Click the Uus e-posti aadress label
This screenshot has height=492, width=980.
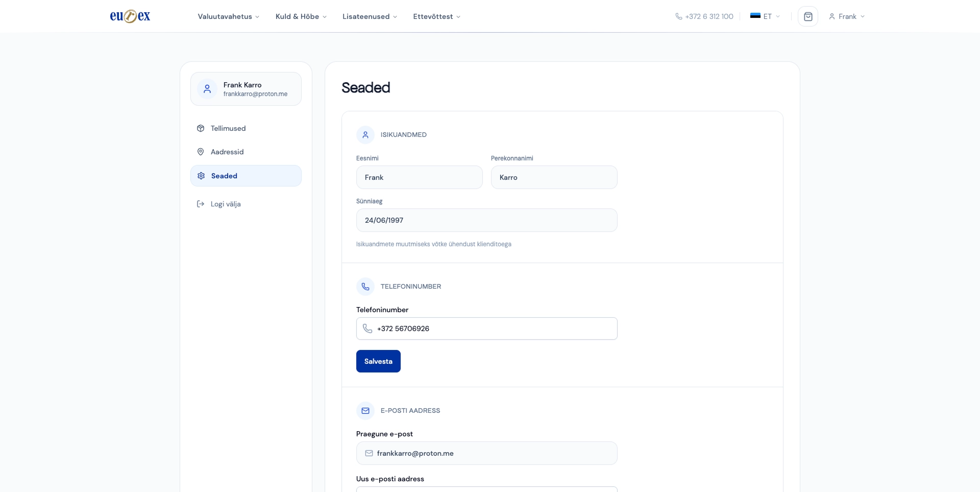[390, 479]
